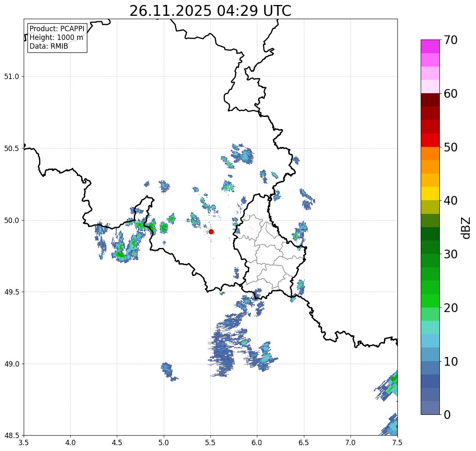Click the colorbar tick label '60'
Viewport: 476px width, 451px height.
(x=451, y=94)
